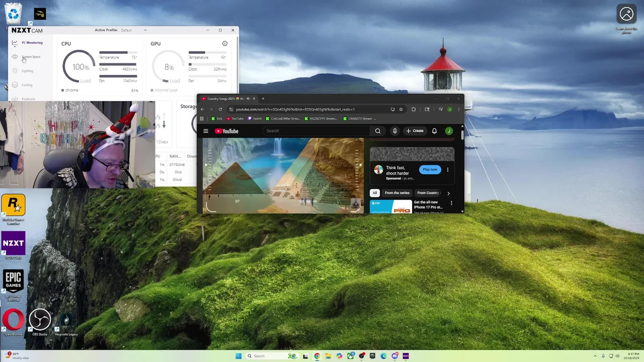644x362 pixels.
Task: Open options for the iPhone 17 Pro ad
Action: click(x=451, y=203)
